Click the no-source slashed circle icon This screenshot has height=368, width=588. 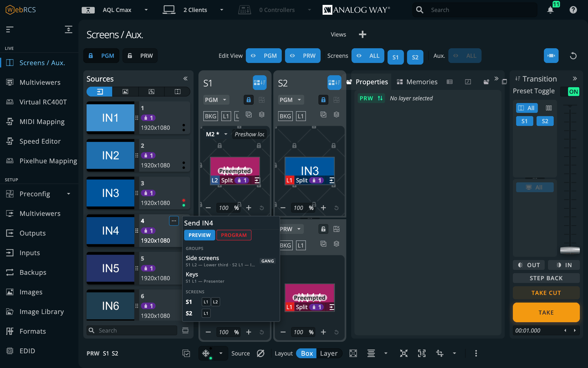[x=261, y=353]
